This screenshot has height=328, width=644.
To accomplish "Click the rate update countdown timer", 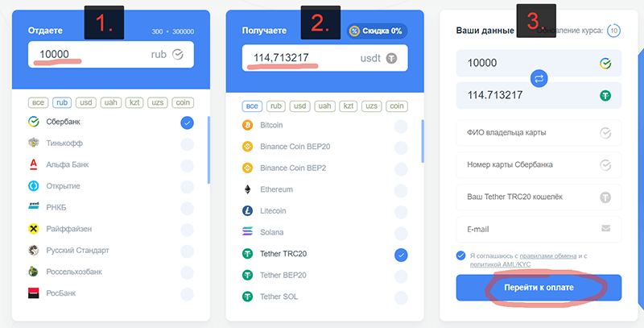I will pyautogui.click(x=613, y=31).
